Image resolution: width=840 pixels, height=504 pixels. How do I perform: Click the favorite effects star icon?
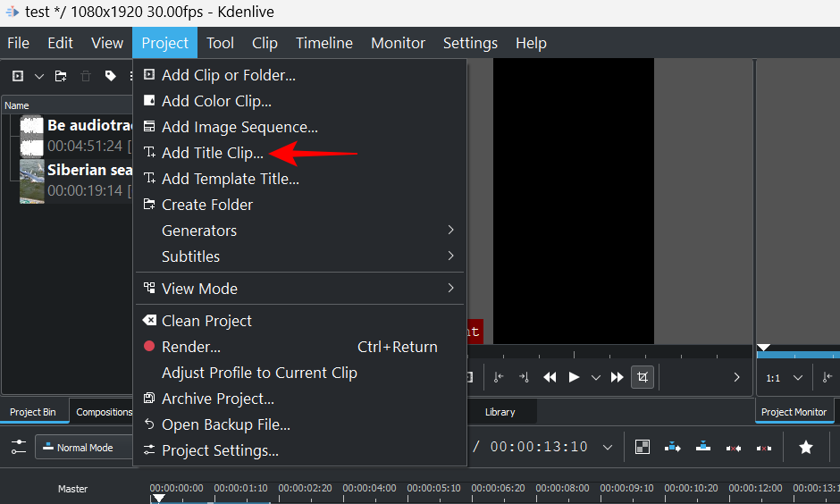805,447
